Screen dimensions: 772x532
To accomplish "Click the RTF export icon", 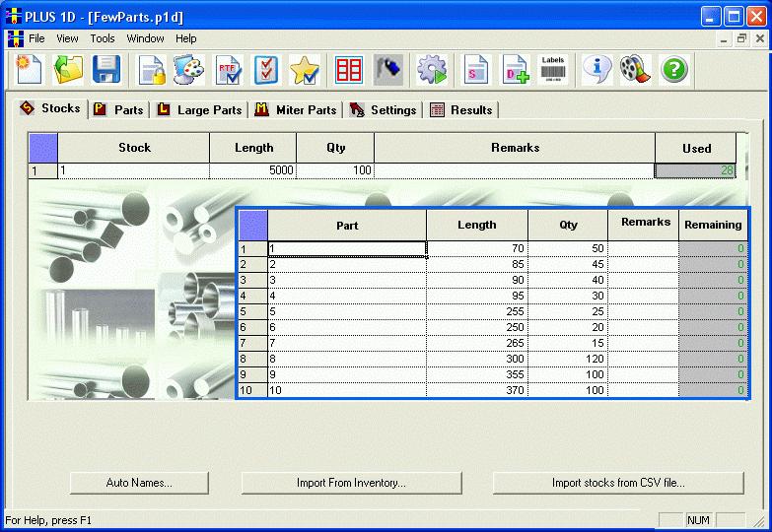I will coord(228,69).
